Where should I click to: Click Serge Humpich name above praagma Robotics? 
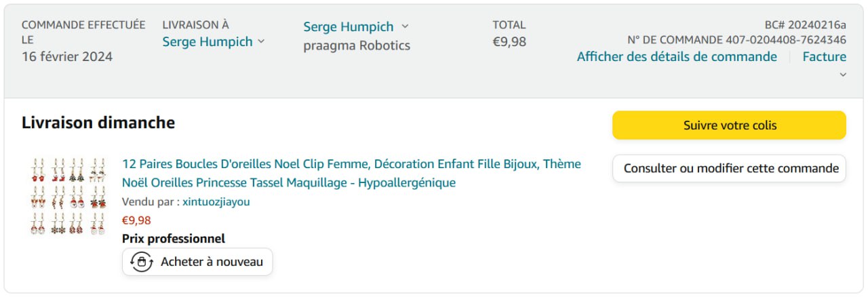[348, 27]
